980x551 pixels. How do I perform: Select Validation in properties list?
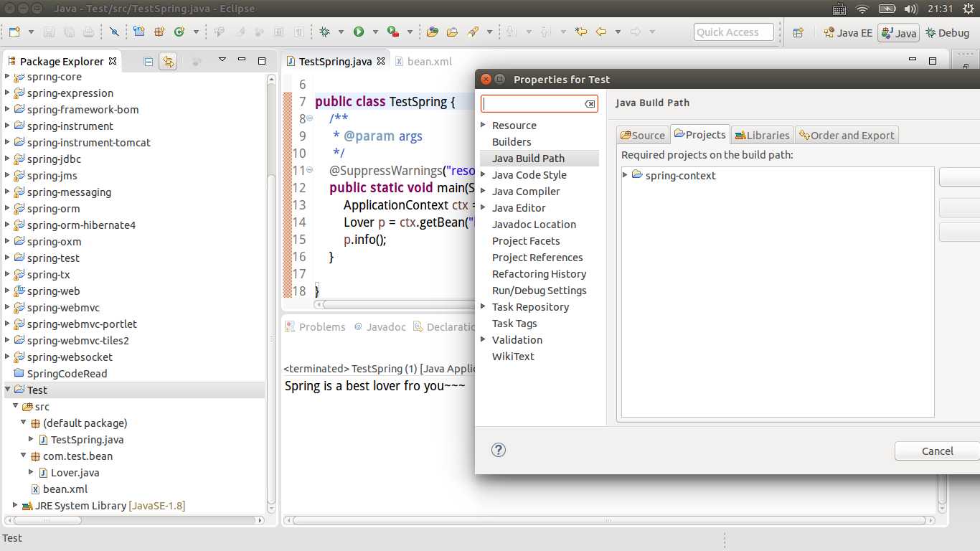click(517, 340)
